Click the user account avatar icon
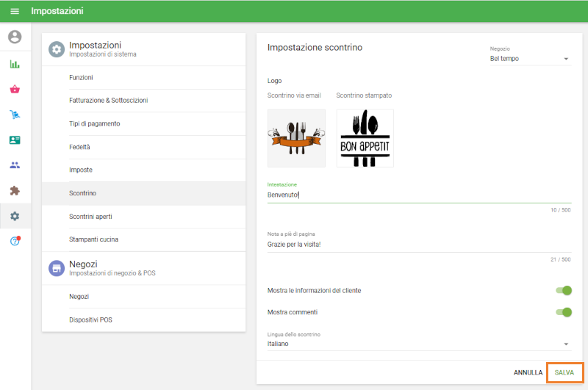Image resolution: width=588 pixels, height=390 pixels. pos(15,37)
